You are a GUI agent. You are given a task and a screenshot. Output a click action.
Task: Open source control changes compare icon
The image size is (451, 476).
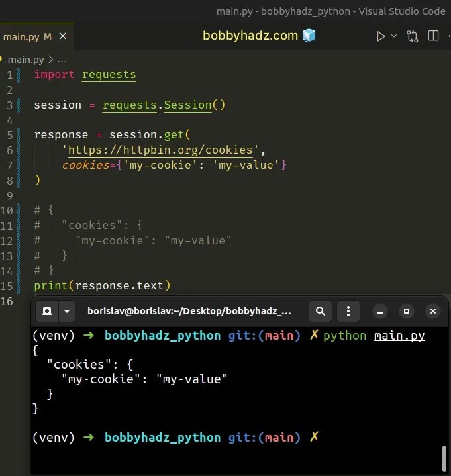point(412,36)
